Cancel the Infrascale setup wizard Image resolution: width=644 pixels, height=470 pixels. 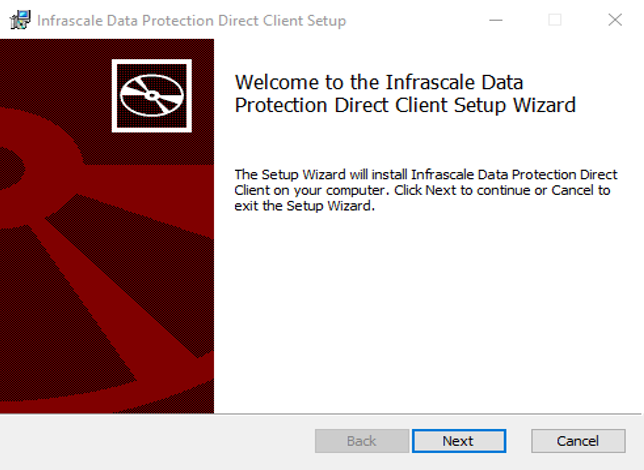[x=577, y=441]
